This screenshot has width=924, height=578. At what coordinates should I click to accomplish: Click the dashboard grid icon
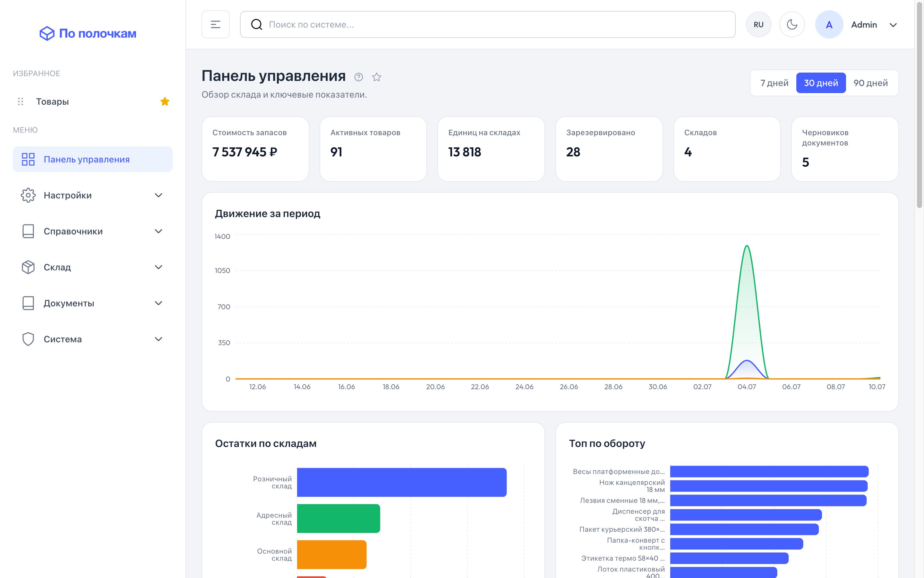click(x=28, y=159)
